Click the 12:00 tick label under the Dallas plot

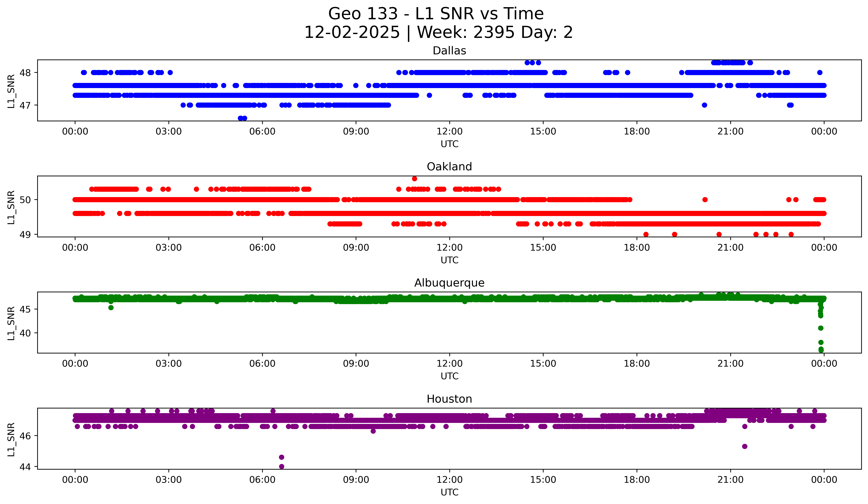[x=450, y=132]
